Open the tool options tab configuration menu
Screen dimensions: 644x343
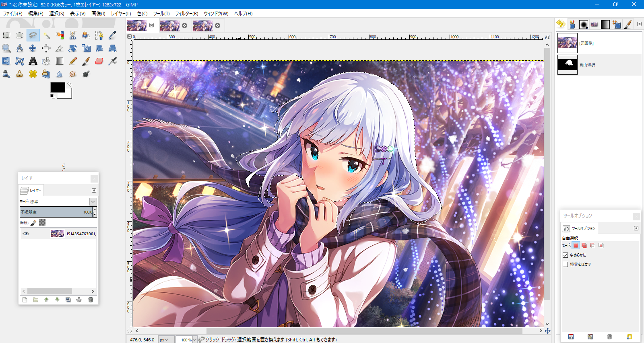pos(636,228)
